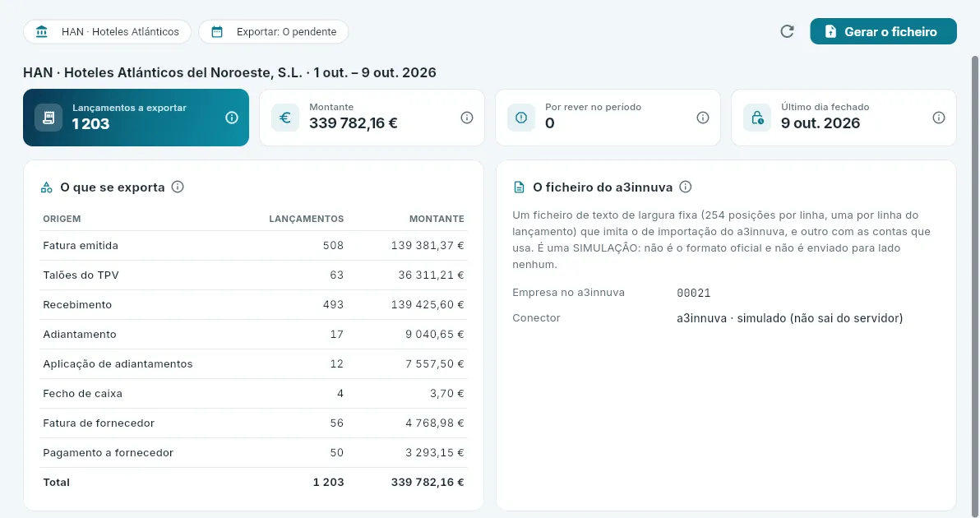Select the Fecho de caixa row
Image resolution: width=980 pixels, height=518 pixels.
[x=253, y=394]
